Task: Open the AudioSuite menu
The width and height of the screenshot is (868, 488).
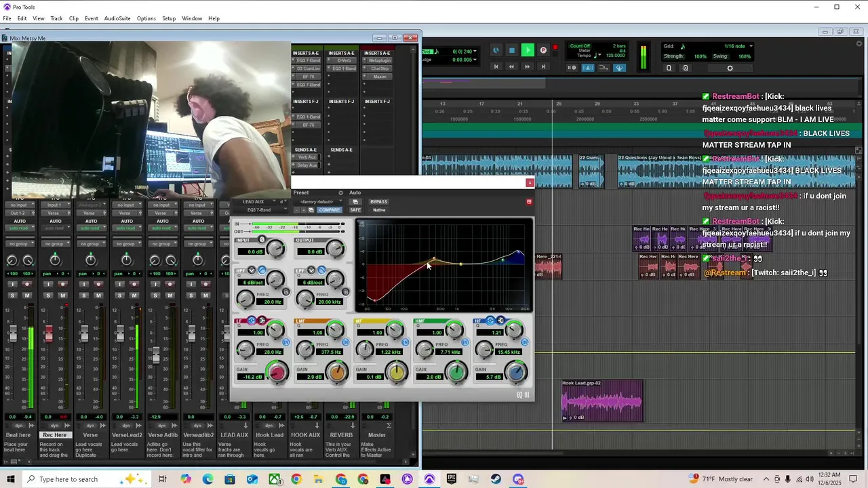Action: [x=117, y=18]
